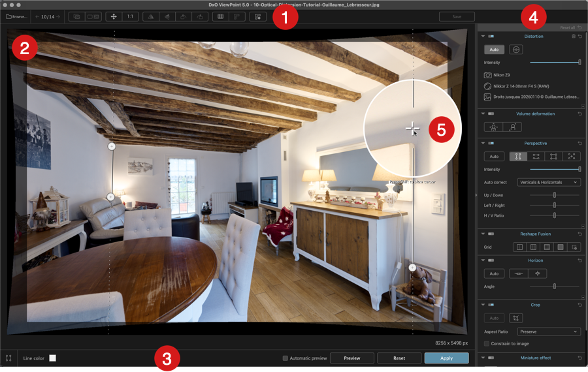This screenshot has height=372, width=588.
Task: Toggle the grid overlay in top toolbar
Action: [221, 16]
